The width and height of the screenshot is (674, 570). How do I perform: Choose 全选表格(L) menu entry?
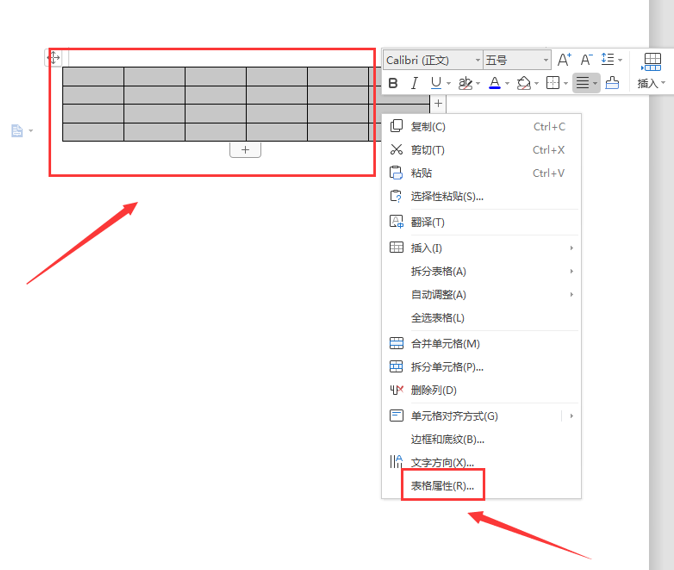coord(481,318)
